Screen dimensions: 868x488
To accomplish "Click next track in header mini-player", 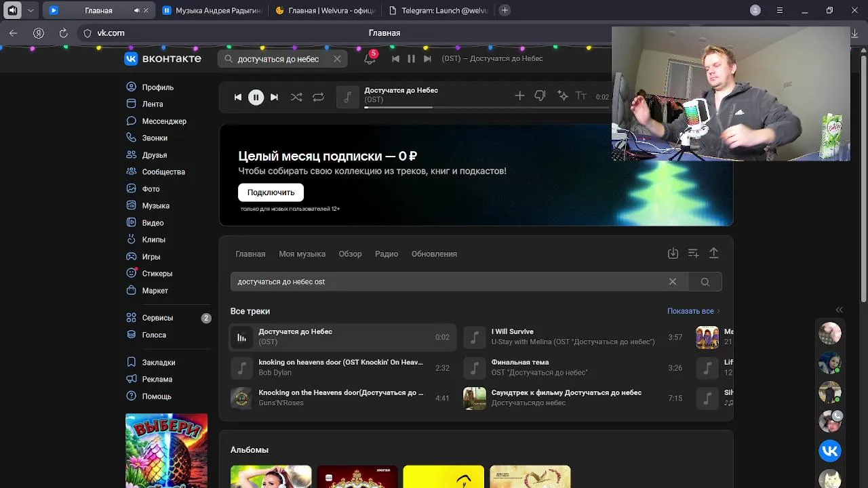I will click(x=427, y=59).
